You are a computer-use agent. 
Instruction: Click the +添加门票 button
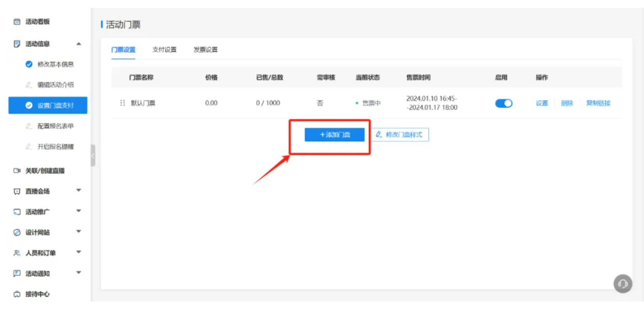[334, 135]
